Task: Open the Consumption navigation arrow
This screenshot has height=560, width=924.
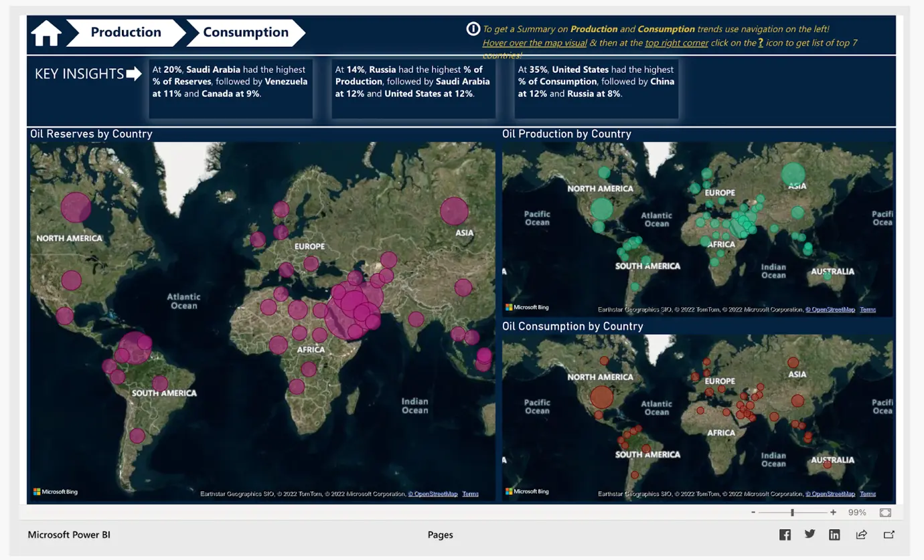Action: [x=245, y=33]
